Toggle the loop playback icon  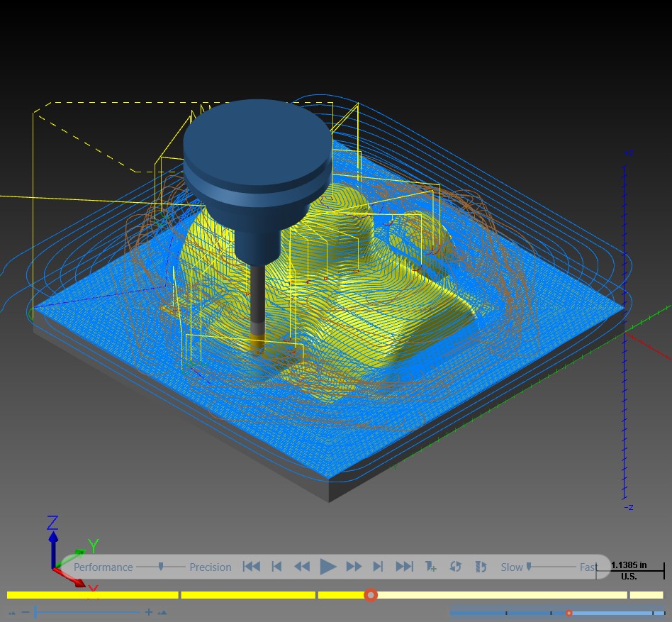pos(455,567)
